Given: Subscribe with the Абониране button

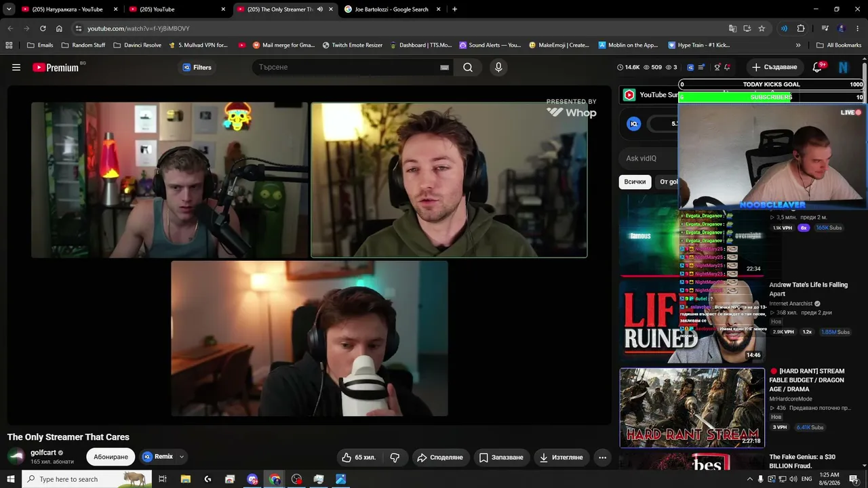Looking at the screenshot, I should click(x=111, y=457).
